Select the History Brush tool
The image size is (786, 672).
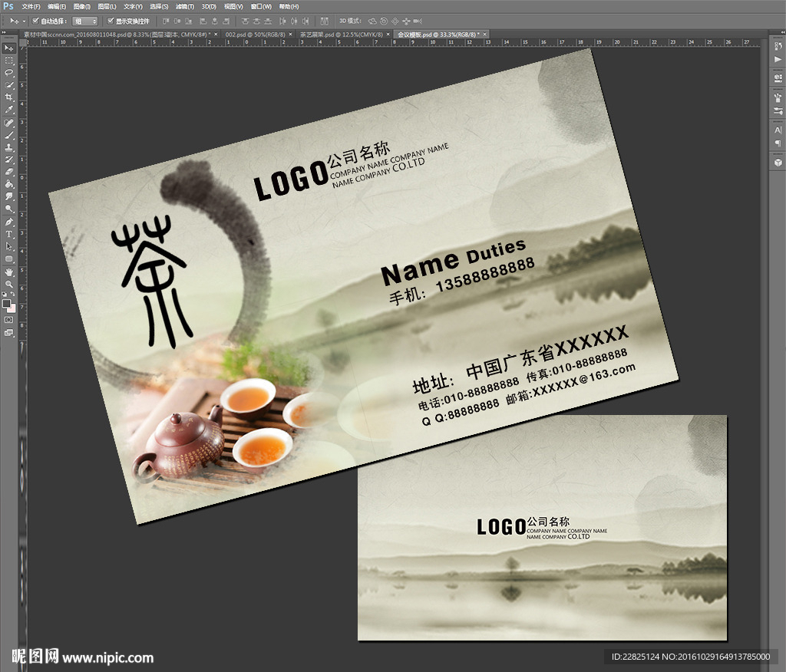(9, 160)
